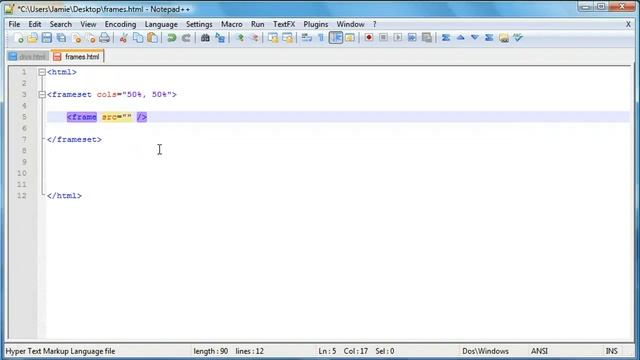This screenshot has width=640, height=360.
Task: Toggle word wrap toolbar icon
Action: tap(307, 38)
